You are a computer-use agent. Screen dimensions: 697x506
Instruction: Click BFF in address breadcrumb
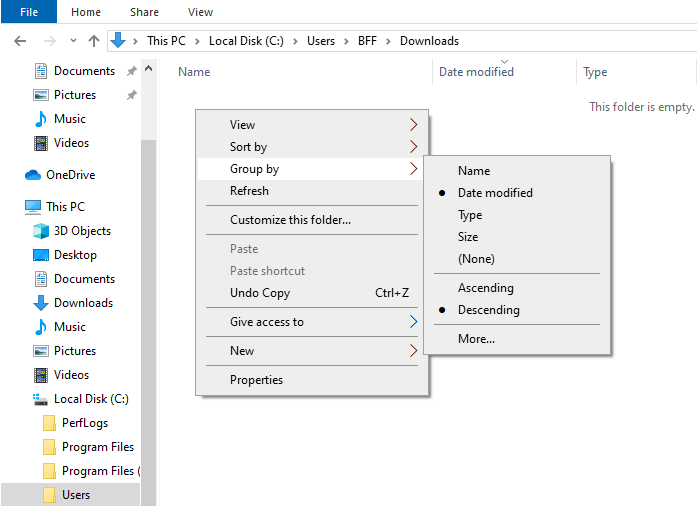(367, 41)
